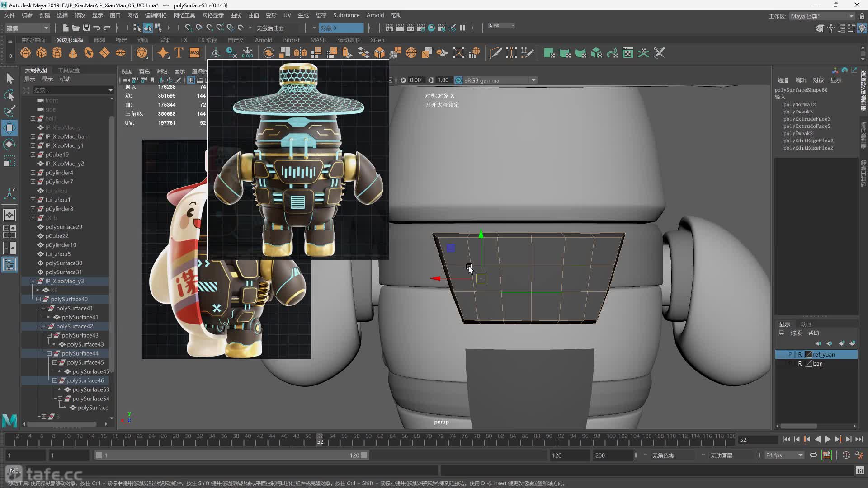Click the Open scene folder icon
The height and width of the screenshot is (488, 868).
tap(75, 28)
